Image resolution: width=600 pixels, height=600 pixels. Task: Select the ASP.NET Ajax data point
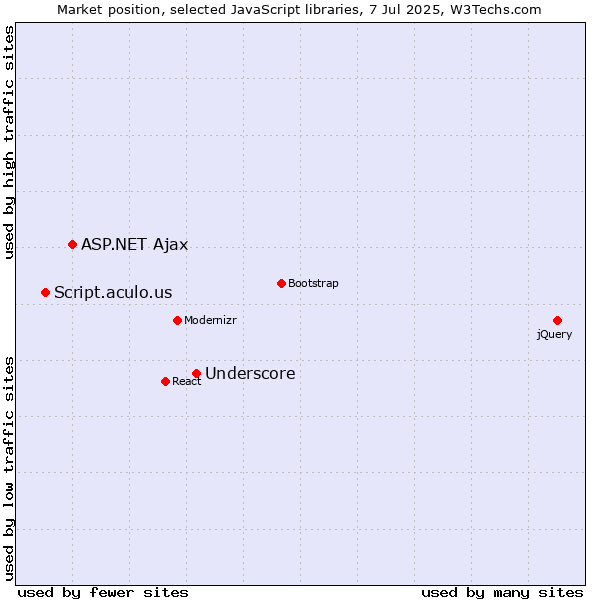click(x=72, y=244)
